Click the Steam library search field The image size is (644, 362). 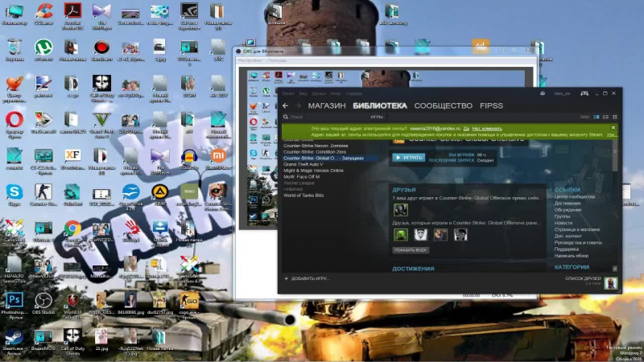pyautogui.click(x=324, y=117)
